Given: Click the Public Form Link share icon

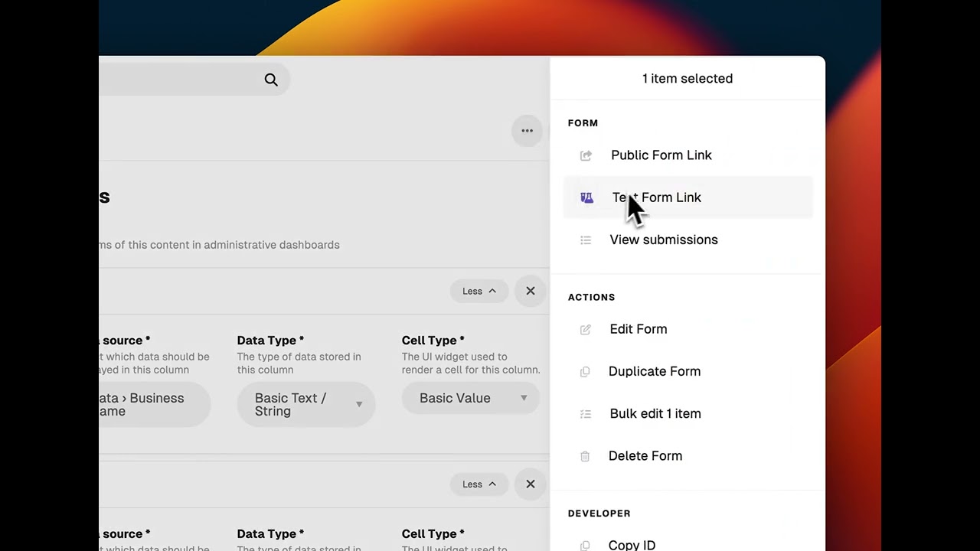Looking at the screenshot, I should (x=586, y=155).
